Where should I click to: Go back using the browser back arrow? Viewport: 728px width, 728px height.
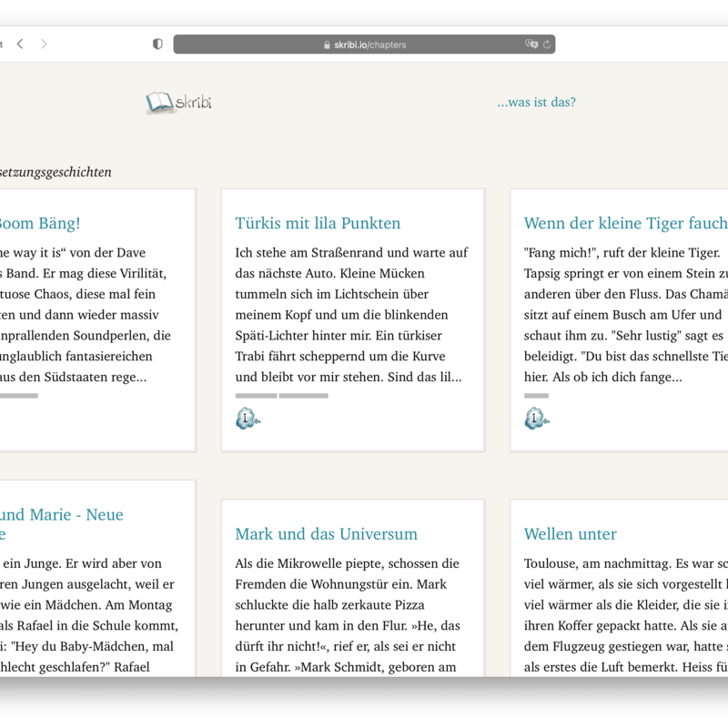(20, 44)
